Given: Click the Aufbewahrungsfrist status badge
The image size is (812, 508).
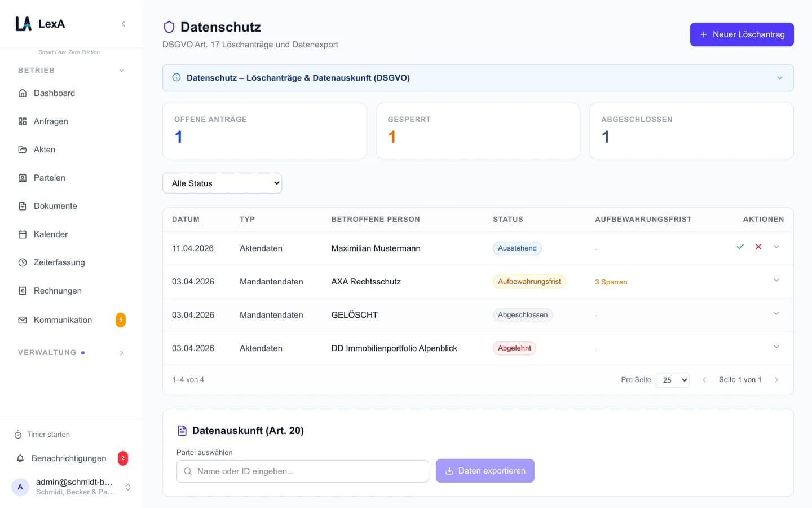Looking at the screenshot, I should click(529, 282).
